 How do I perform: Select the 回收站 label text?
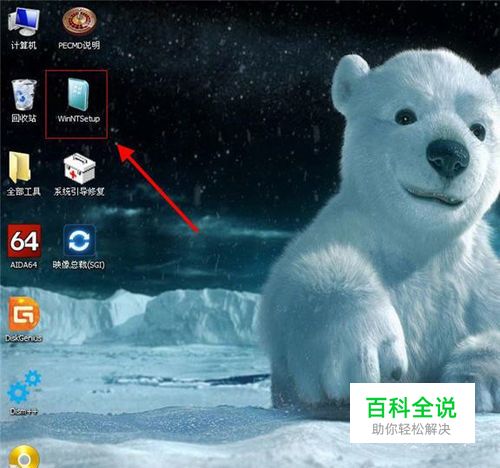click(x=24, y=118)
